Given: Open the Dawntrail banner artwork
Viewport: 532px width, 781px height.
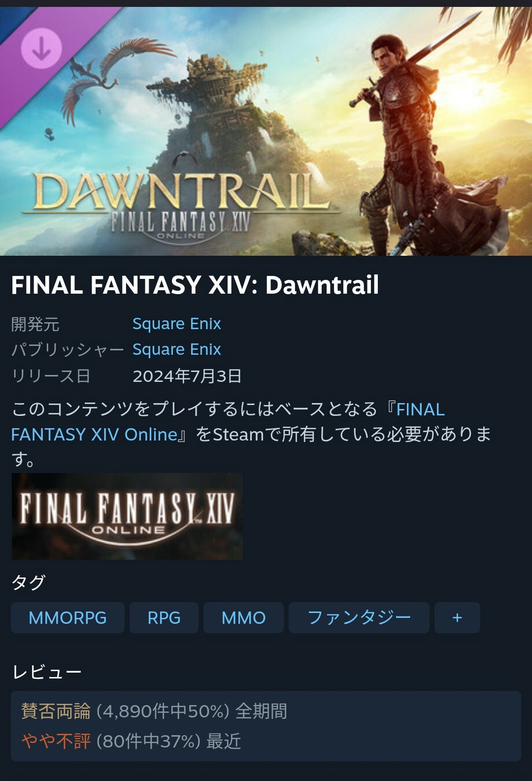Looking at the screenshot, I should click(266, 131).
